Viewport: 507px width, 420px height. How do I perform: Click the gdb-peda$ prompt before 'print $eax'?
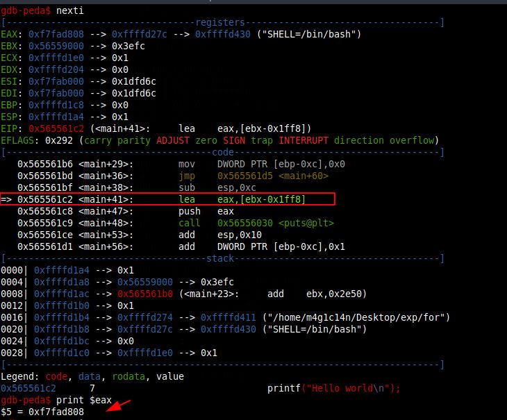pos(26,401)
